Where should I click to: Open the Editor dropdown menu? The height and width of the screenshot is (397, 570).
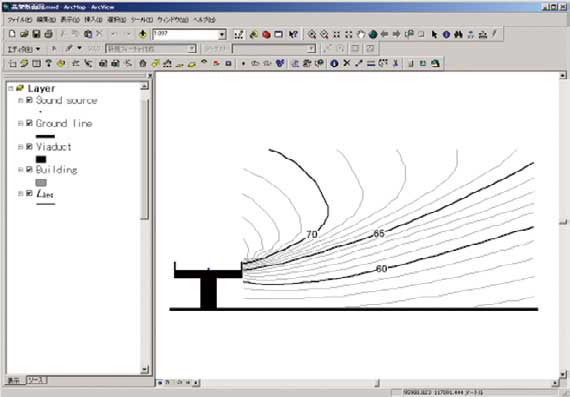click(24, 49)
